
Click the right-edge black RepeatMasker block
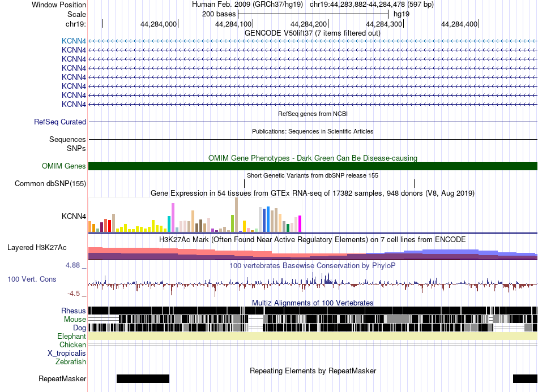[526, 378]
